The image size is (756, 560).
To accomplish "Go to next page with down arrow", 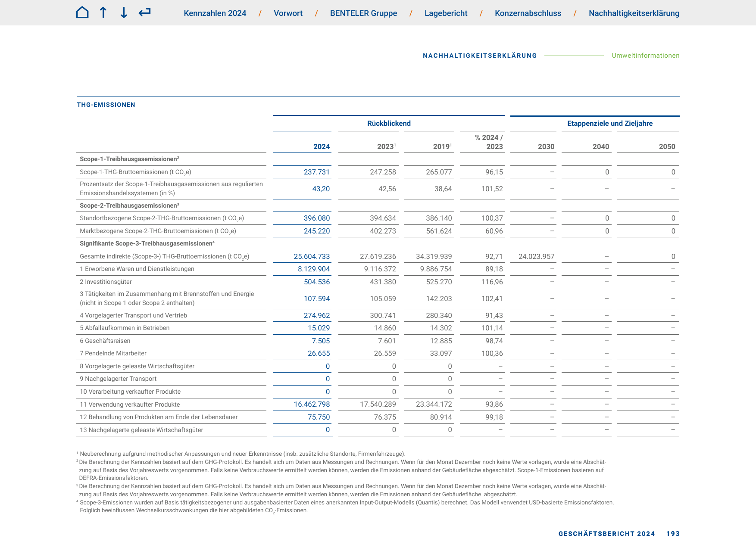I will (x=124, y=12).
